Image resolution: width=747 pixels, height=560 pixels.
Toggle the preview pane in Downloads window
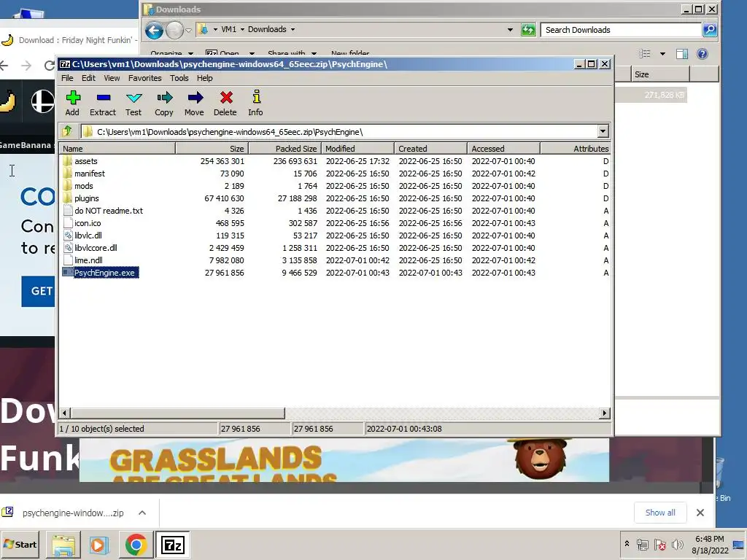[x=682, y=54]
